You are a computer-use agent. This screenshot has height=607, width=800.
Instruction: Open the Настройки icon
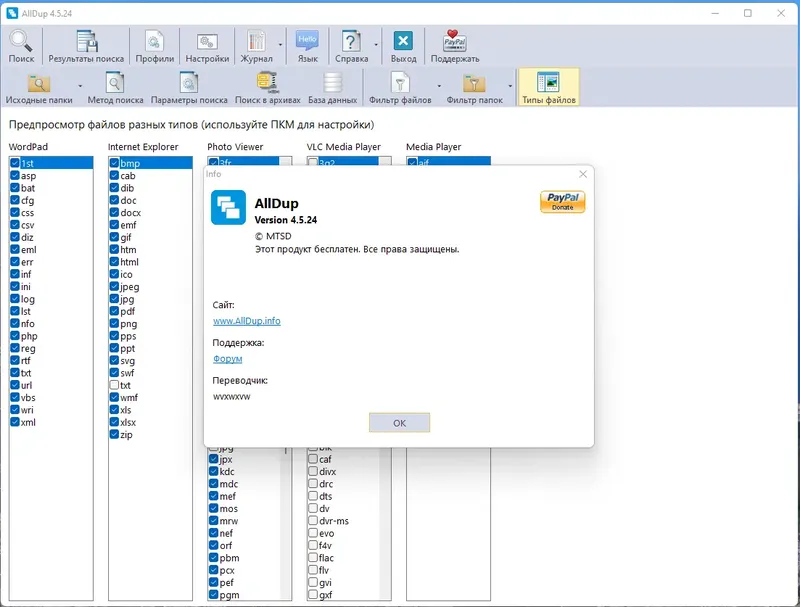tap(207, 42)
